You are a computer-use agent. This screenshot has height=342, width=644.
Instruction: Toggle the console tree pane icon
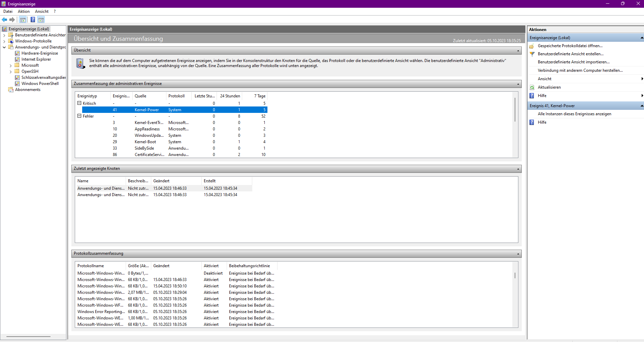(23, 20)
